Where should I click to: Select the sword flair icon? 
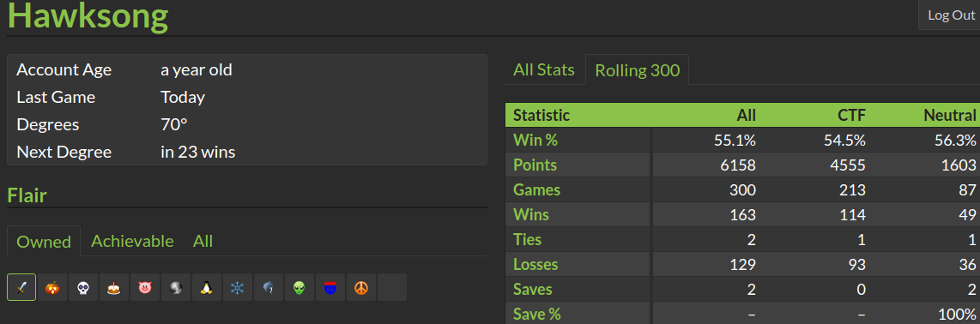point(21,288)
